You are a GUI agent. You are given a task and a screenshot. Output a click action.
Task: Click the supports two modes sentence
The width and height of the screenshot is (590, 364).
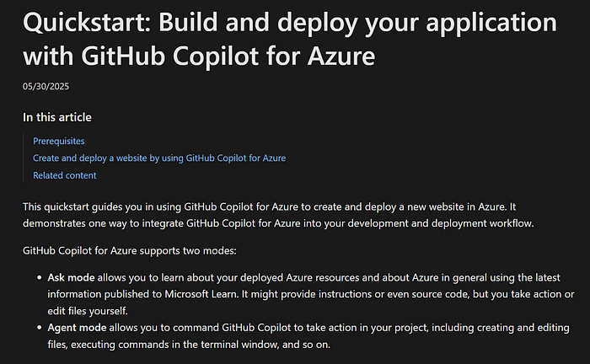tap(130, 250)
